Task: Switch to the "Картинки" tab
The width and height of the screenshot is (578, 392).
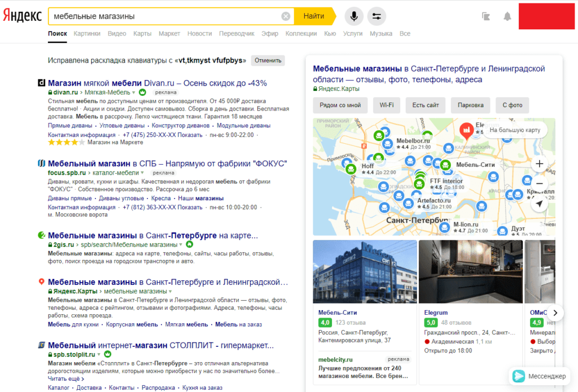Action: (x=87, y=34)
